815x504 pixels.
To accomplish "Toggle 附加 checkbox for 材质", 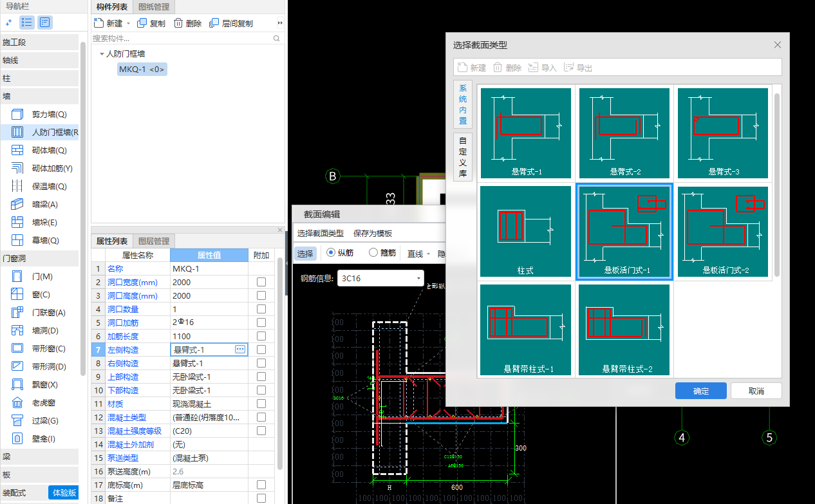I will [x=261, y=404].
